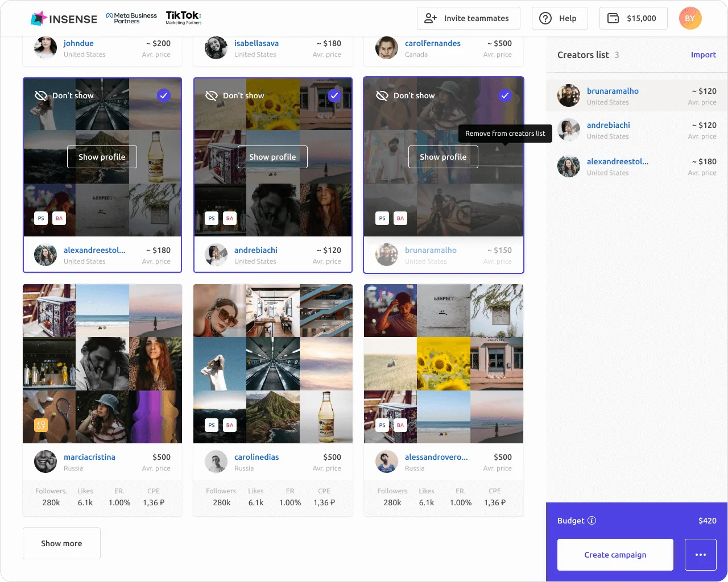Open the three-dots more options menu
The width and height of the screenshot is (728, 582).
(700, 555)
